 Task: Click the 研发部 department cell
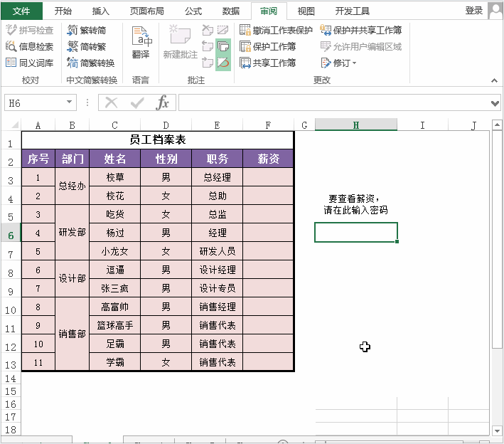72,232
